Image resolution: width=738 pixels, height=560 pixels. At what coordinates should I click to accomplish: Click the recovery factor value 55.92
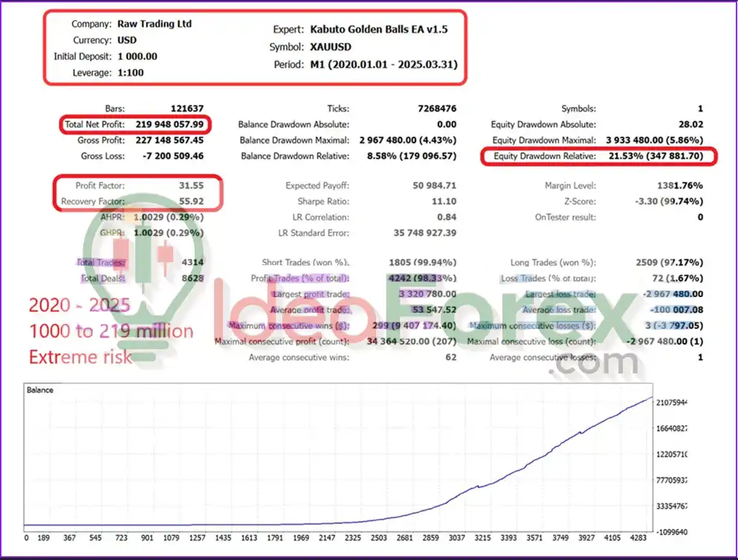[191, 201]
